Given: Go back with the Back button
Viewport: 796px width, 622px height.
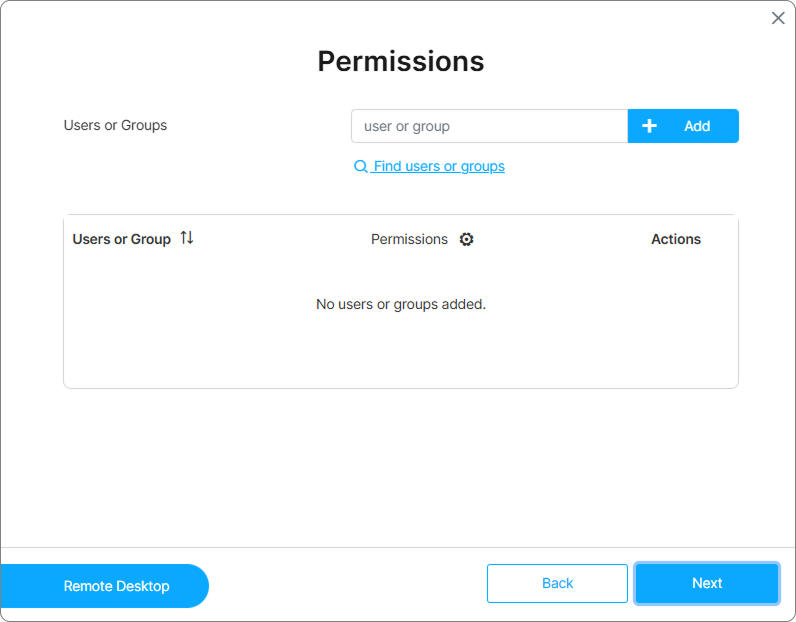Looking at the screenshot, I should [557, 583].
